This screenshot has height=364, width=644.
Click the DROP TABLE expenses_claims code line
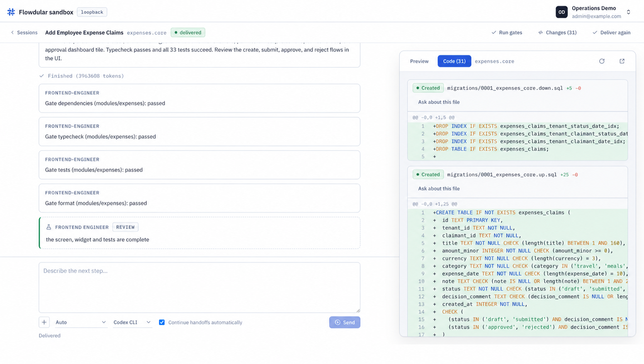(518, 149)
